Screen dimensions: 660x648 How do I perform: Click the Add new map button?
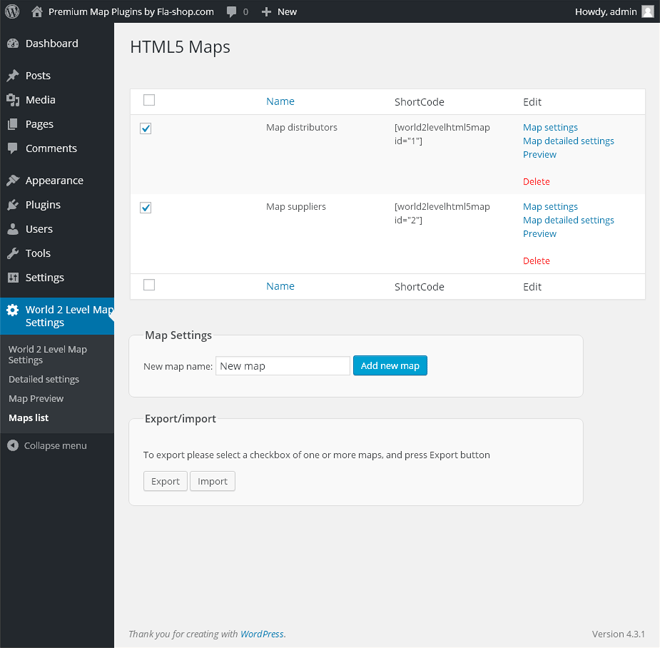390,365
